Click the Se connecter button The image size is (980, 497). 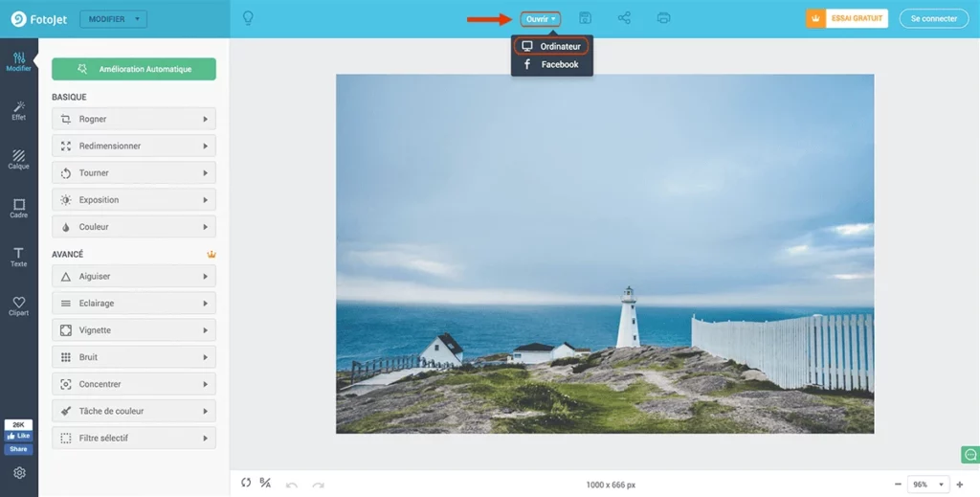933,18
